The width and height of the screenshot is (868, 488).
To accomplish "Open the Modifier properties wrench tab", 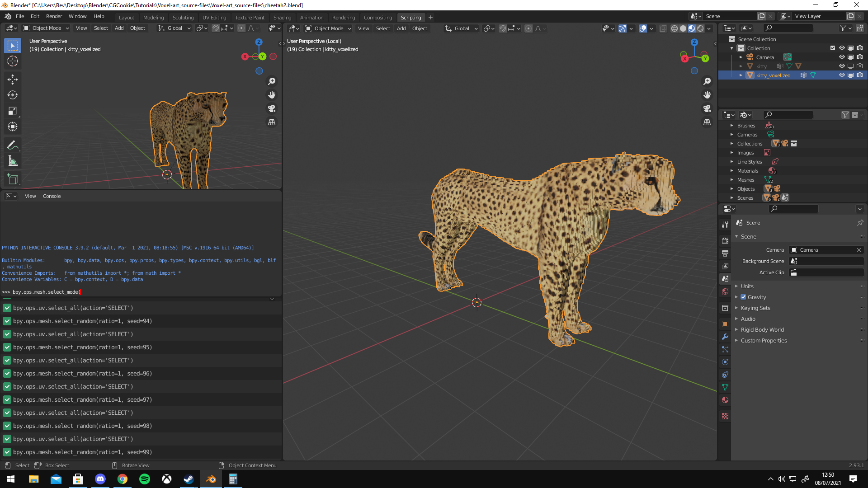I will 725,337.
